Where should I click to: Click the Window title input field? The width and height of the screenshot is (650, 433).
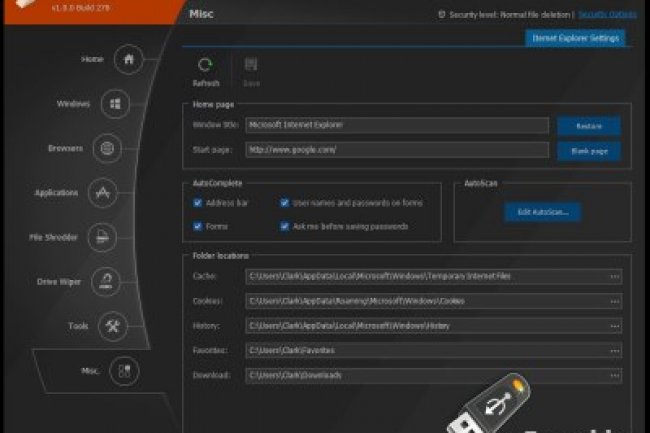coord(397,125)
